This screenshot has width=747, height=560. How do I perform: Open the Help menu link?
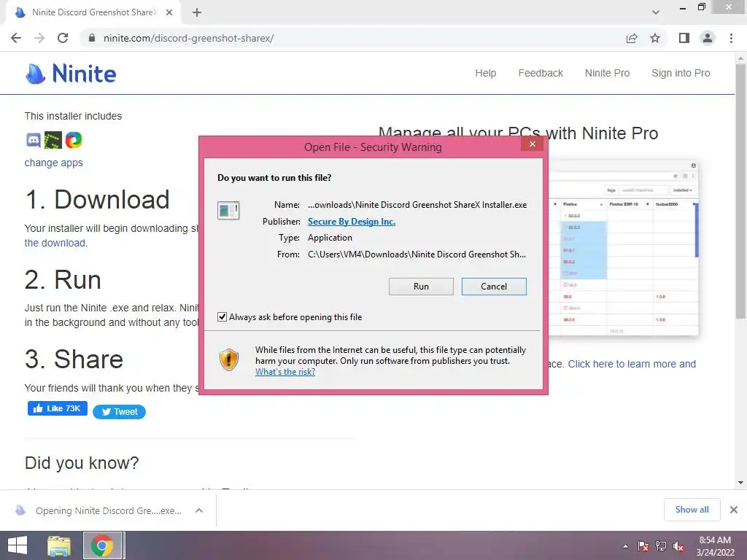tap(485, 73)
